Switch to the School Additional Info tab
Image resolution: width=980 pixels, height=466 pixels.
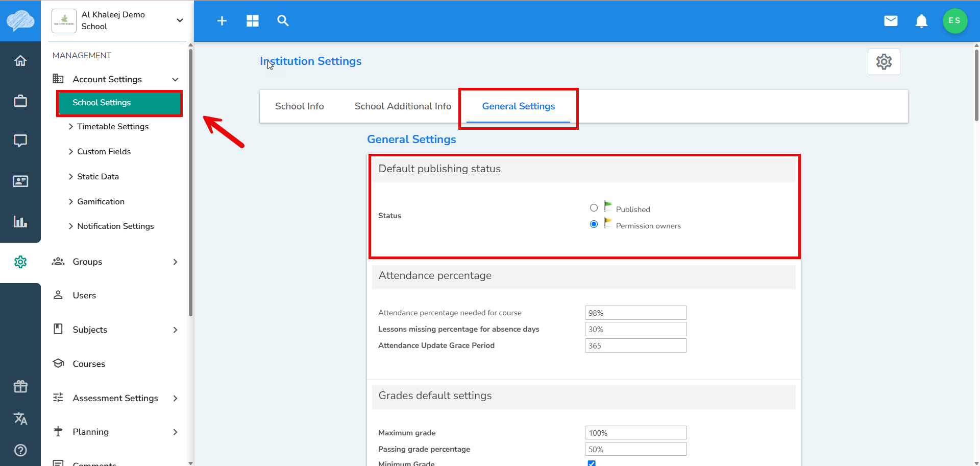tap(403, 106)
